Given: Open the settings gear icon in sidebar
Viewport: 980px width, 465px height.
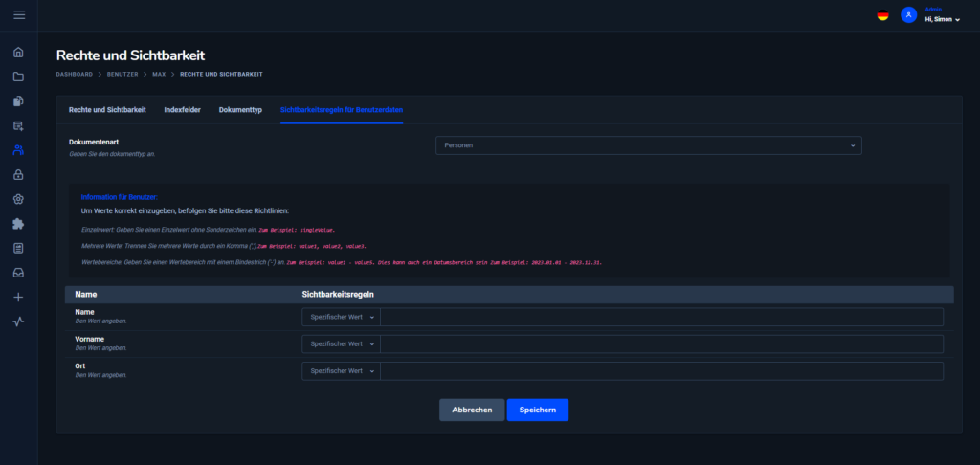Looking at the screenshot, I should coord(19,199).
